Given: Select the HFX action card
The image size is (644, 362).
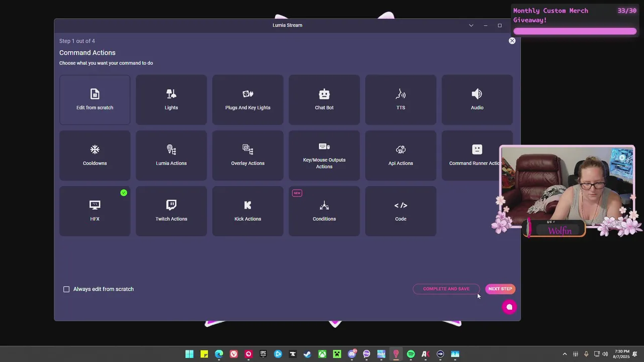Looking at the screenshot, I should click(x=95, y=211).
